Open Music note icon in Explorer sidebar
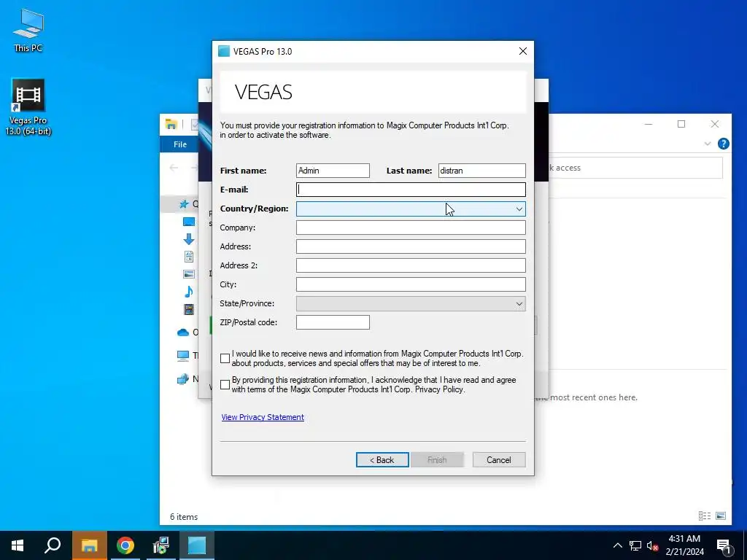747x560 pixels. pos(189,292)
